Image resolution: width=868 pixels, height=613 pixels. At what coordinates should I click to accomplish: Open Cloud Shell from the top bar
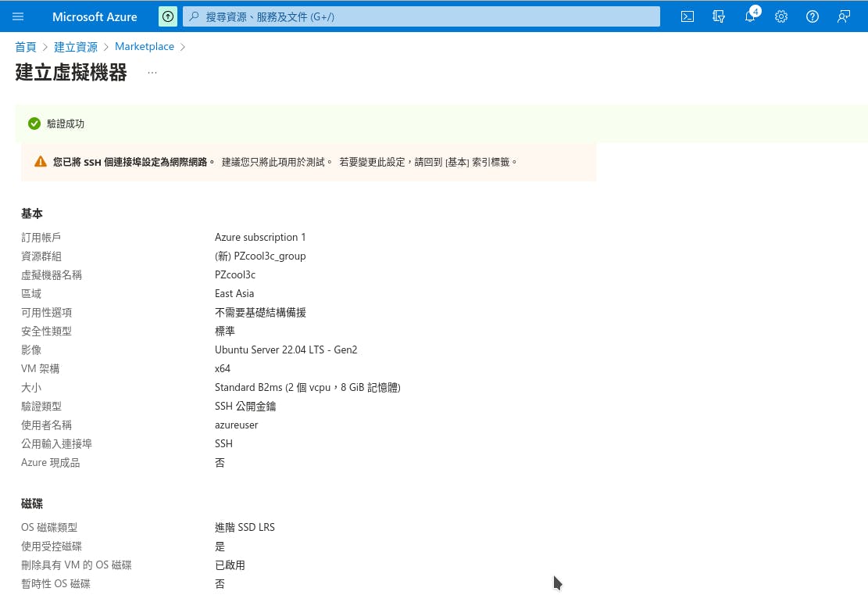click(687, 16)
